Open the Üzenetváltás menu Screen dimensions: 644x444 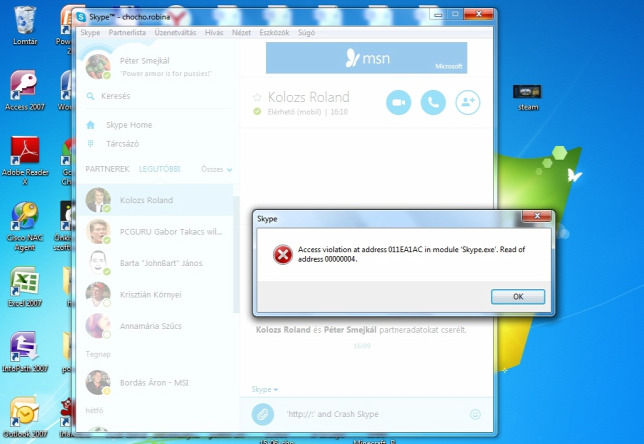pos(175,32)
